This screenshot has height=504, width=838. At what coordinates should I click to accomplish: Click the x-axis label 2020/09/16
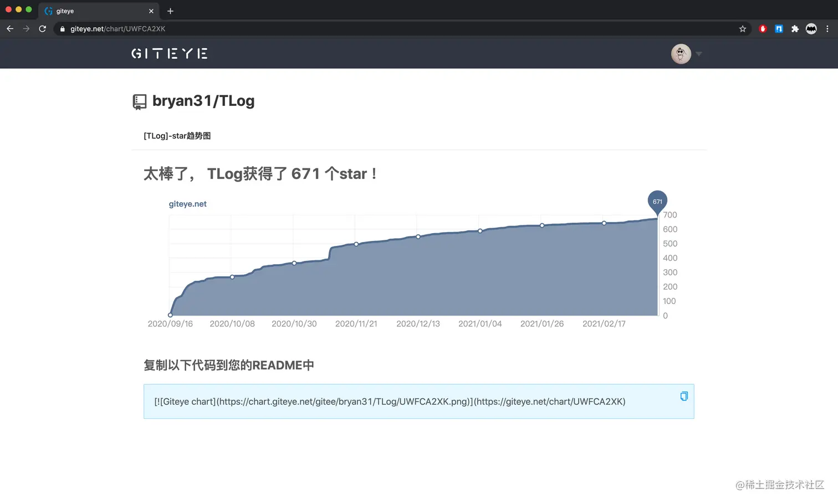[x=170, y=323]
